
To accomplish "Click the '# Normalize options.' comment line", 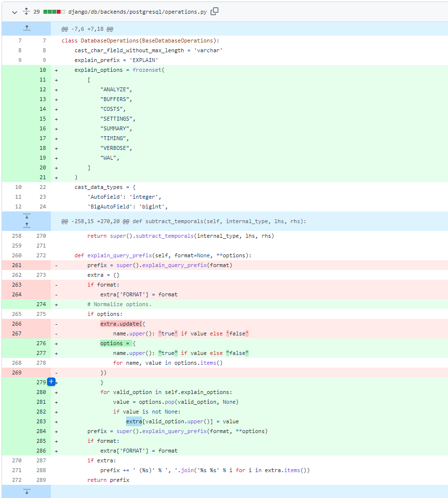I will click(119, 304).
